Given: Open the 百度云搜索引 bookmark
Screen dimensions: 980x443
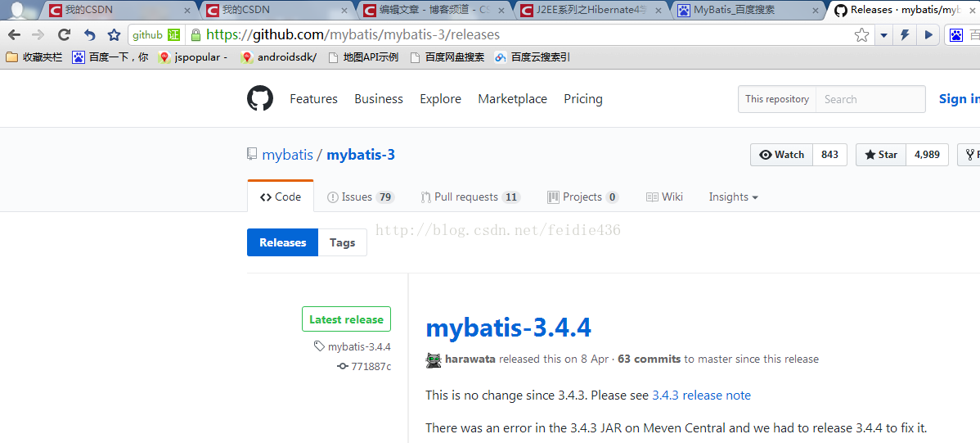Looking at the screenshot, I should pos(532,57).
